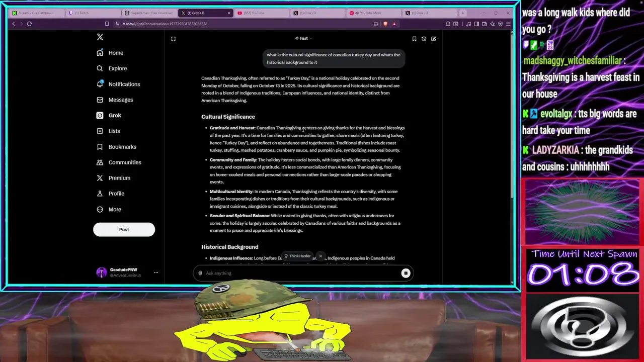Dismiss the Think Harder suggestion

(320, 256)
